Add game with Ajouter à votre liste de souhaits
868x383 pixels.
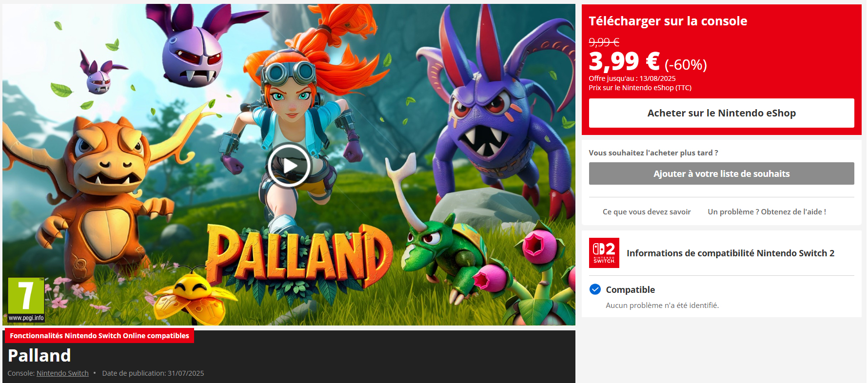coord(721,173)
